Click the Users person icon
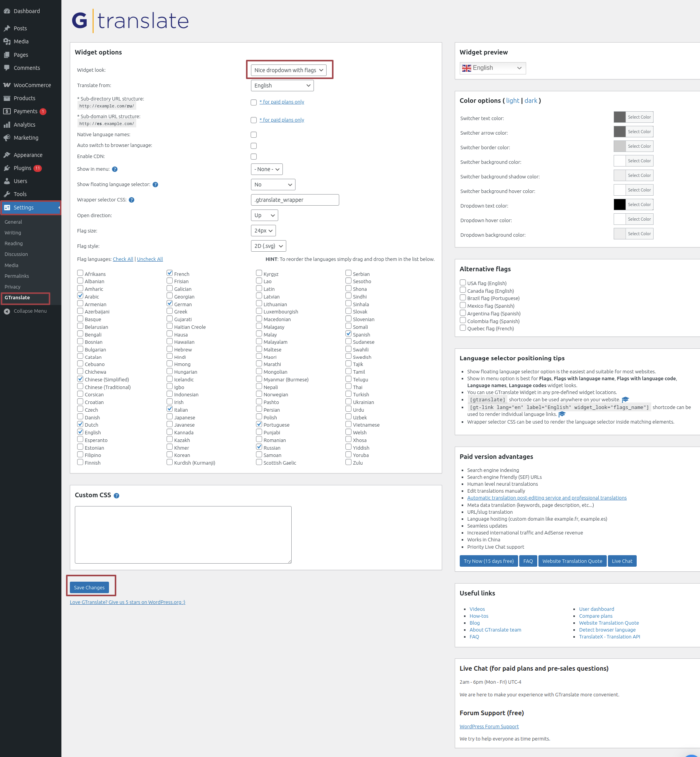This screenshot has width=700, height=757. (7, 181)
